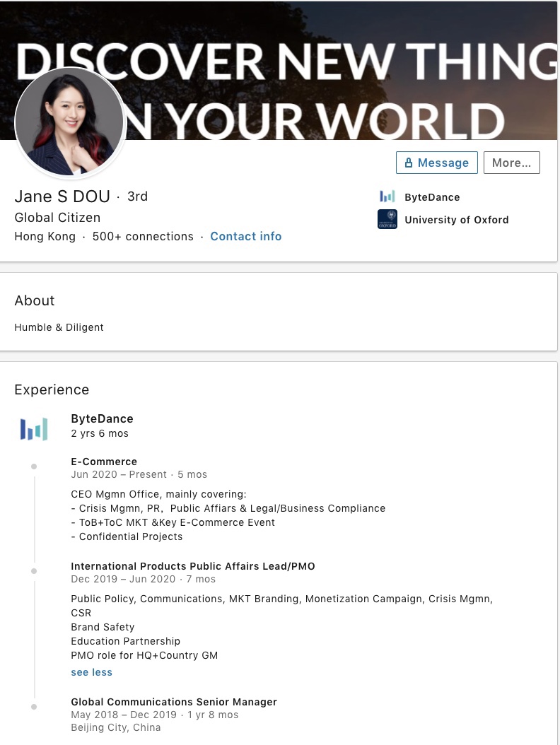Open the More... actions dropdown
This screenshot has height=745, width=560.
pyautogui.click(x=511, y=163)
